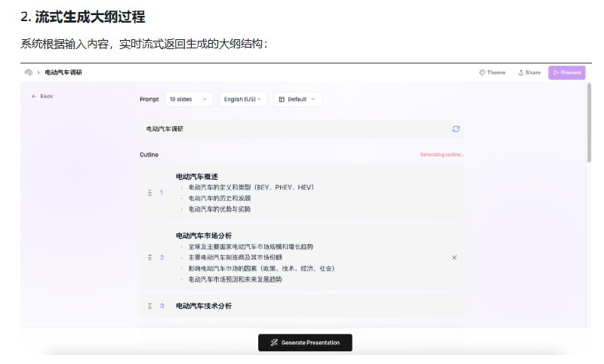The width and height of the screenshot is (604, 364).
Task: Click the drag handle of outline item 3
Action: tap(150, 306)
